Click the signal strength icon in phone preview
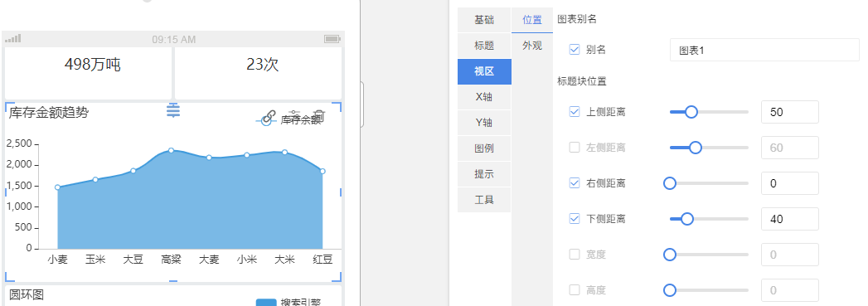 (x=12, y=38)
